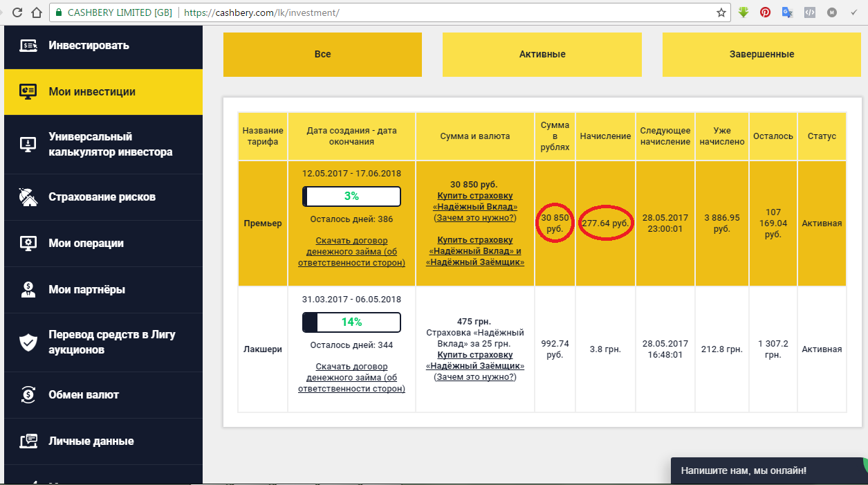The width and height of the screenshot is (868, 485).
Task: Open Перевод средств в Лигу аукционов
Action: coord(103,342)
